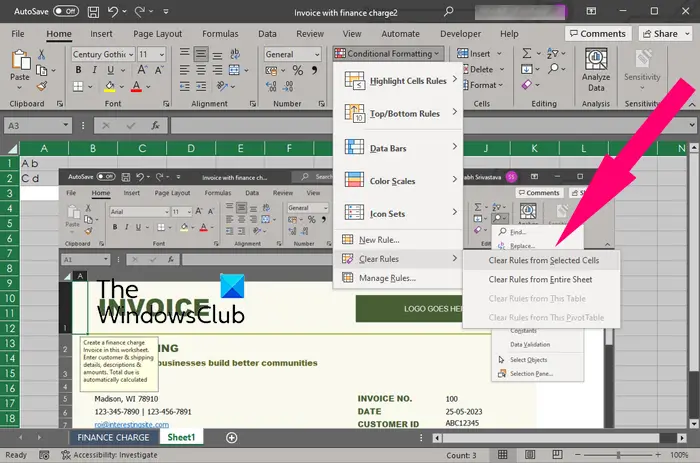Image resolution: width=700 pixels, height=463 pixels.
Task: Click Accessibility: Investigate in status bar
Action: tap(109, 455)
